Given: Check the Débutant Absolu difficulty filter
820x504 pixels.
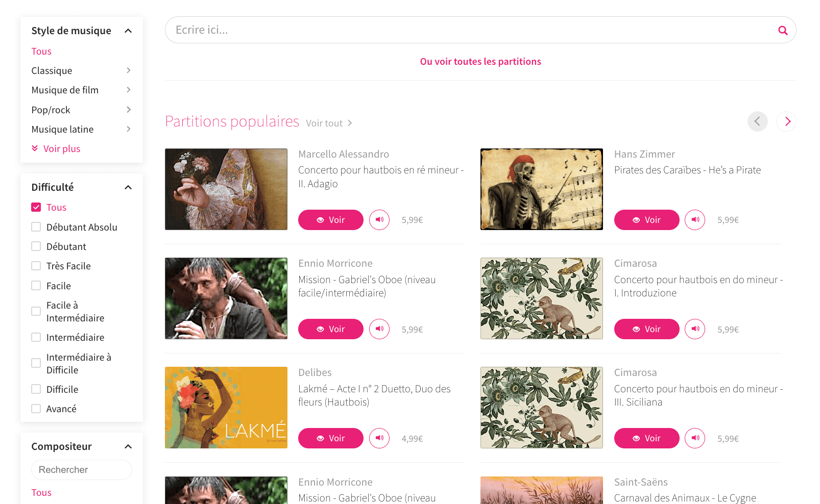Looking at the screenshot, I should (36, 226).
